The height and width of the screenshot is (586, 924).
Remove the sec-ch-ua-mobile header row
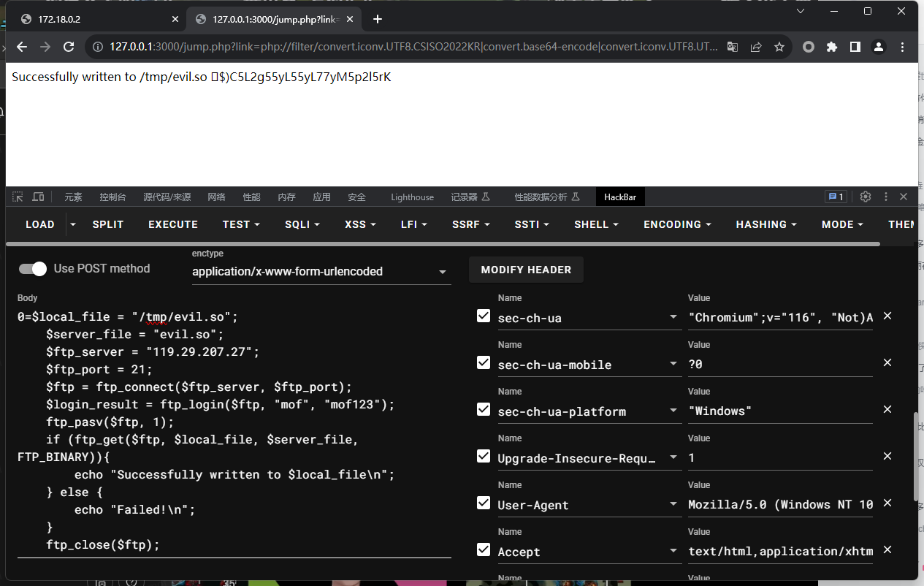click(887, 362)
